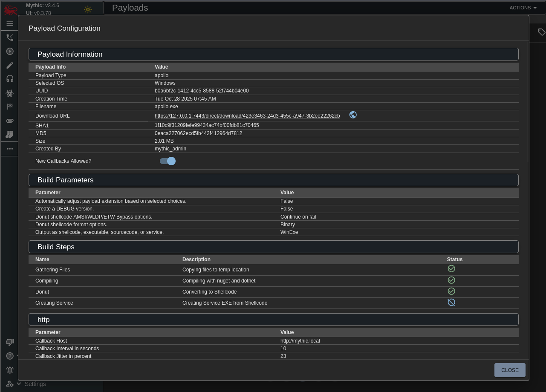Open the payload direct download URL link
This screenshot has height=392, width=546.
(x=247, y=116)
